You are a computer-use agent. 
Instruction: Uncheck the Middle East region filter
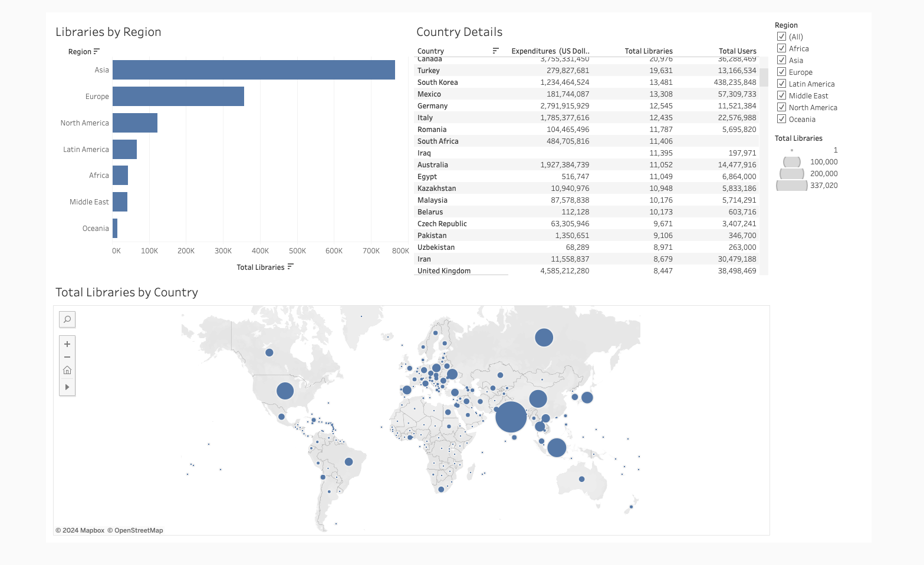pos(781,95)
